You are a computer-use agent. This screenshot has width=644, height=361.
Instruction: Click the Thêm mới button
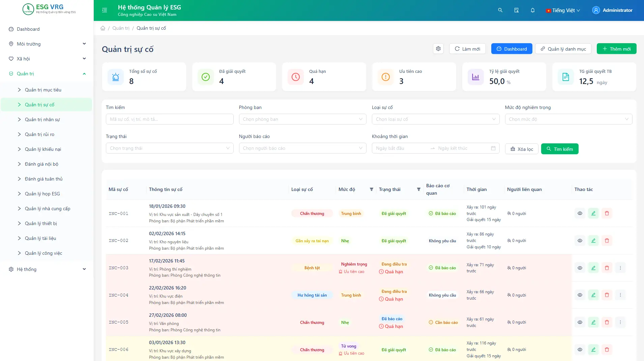[616, 49]
